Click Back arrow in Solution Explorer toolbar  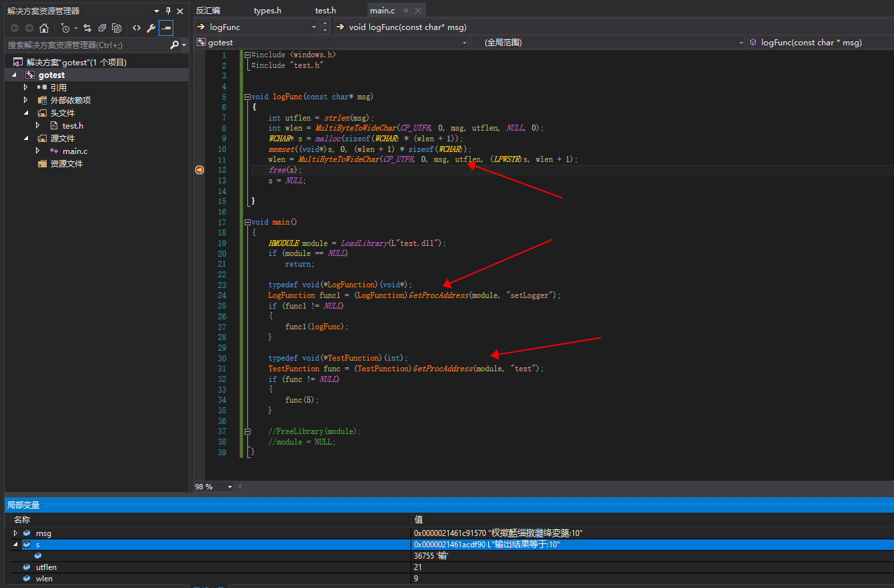15,28
